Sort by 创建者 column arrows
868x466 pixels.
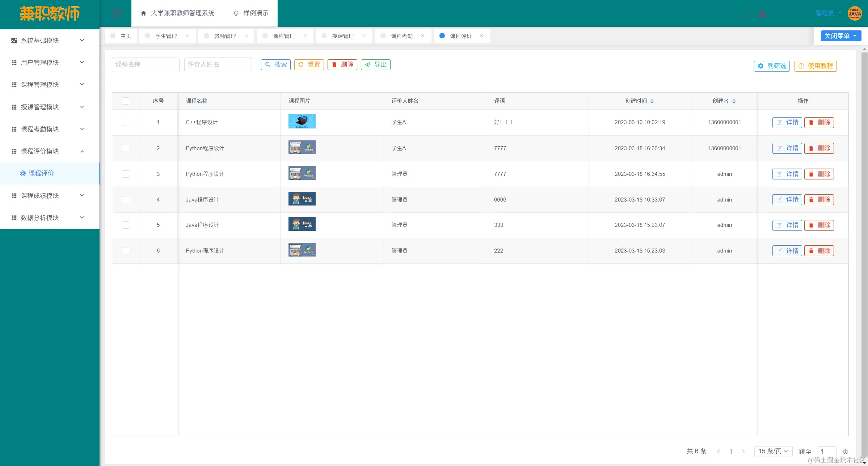(734, 101)
